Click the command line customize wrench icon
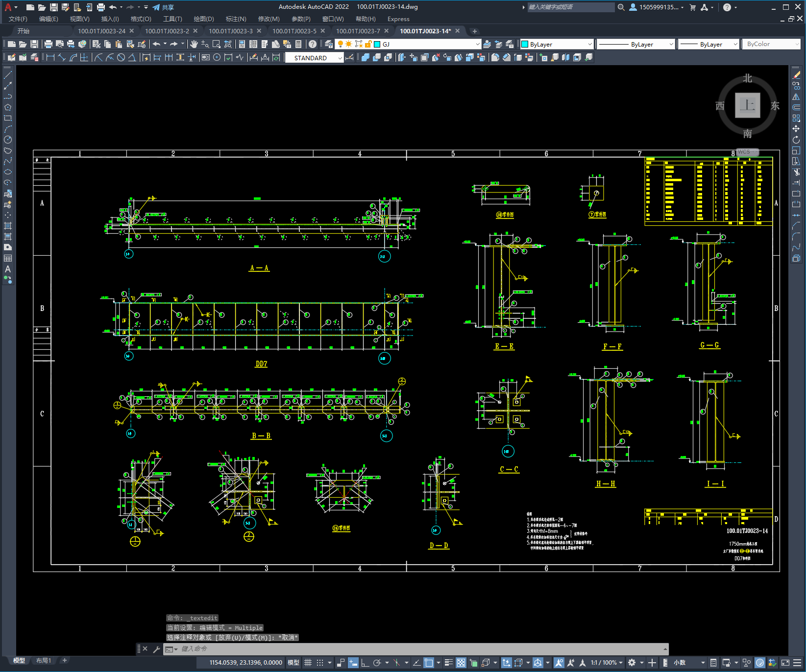The image size is (806, 672). pos(156,649)
